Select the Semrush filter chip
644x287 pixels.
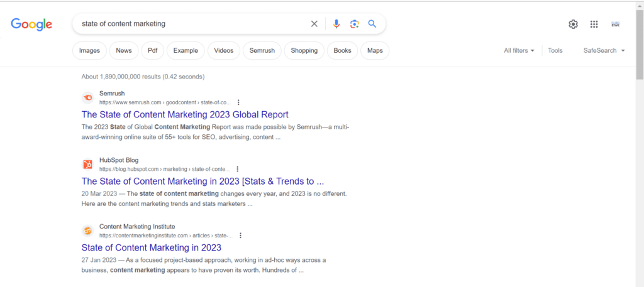[x=262, y=50]
